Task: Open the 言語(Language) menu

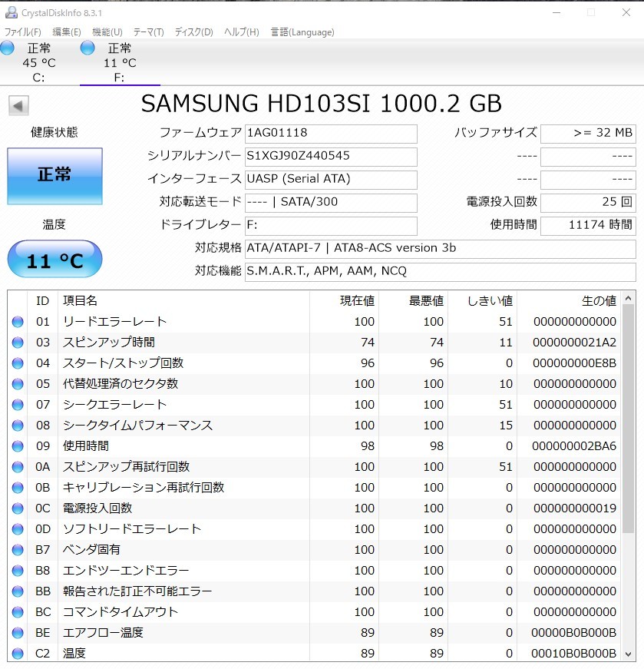Action: [303, 32]
